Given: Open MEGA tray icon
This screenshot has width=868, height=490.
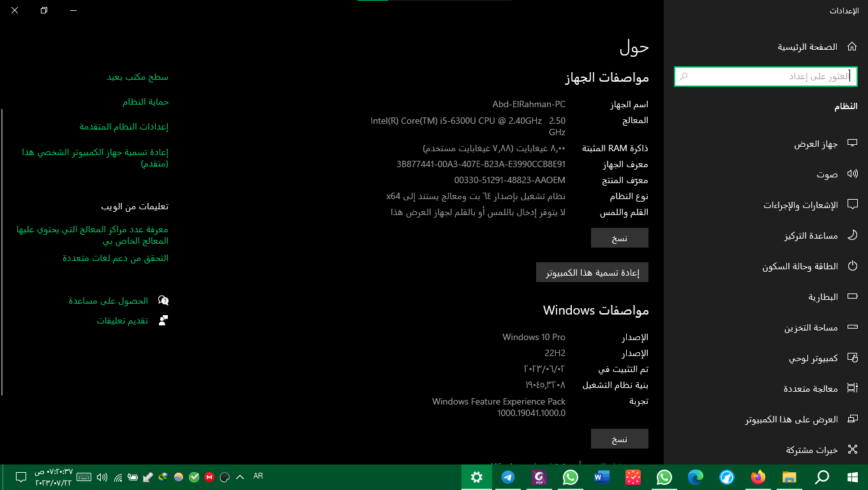Looking at the screenshot, I should point(209,477).
